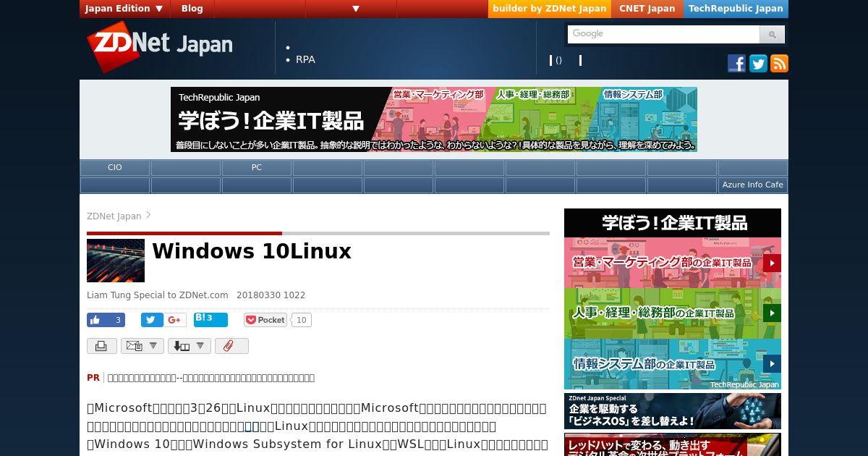Share article via Twitter bird button
The image size is (868, 456).
[x=152, y=320]
